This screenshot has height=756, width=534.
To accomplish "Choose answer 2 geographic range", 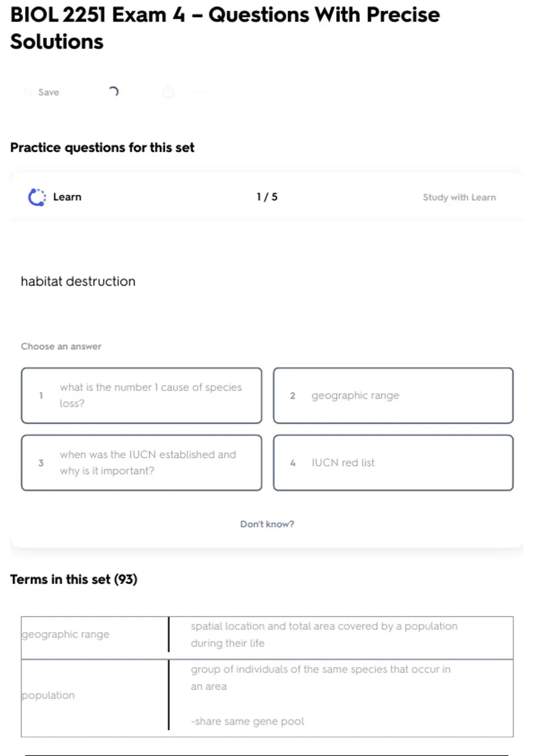I will [393, 395].
